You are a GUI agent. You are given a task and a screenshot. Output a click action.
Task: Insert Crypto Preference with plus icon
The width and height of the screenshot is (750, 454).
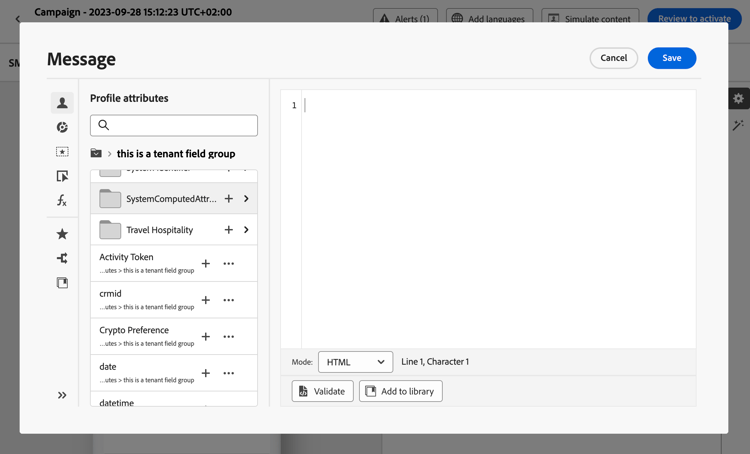pyautogui.click(x=206, y=337)
